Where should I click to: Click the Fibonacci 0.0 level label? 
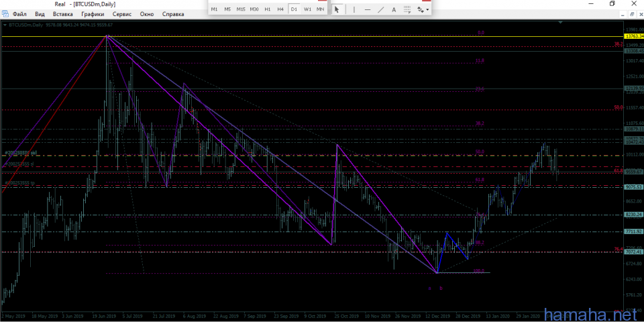481,32
